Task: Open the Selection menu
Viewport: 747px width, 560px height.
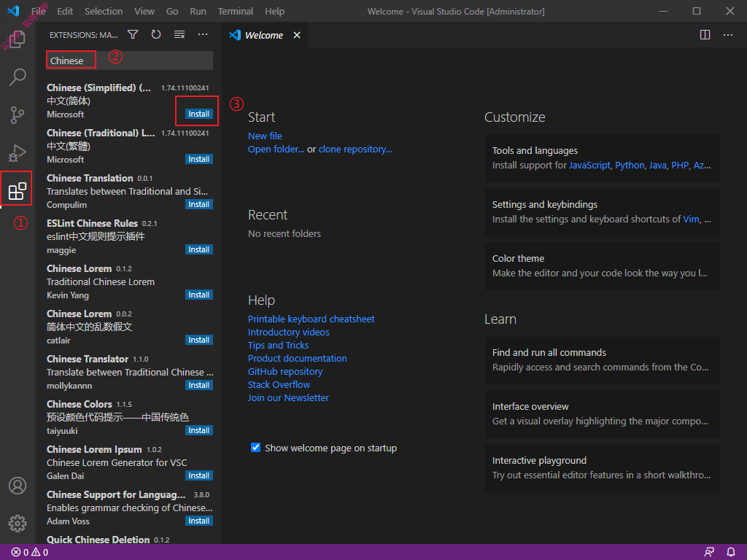Action: click(104, 12)
